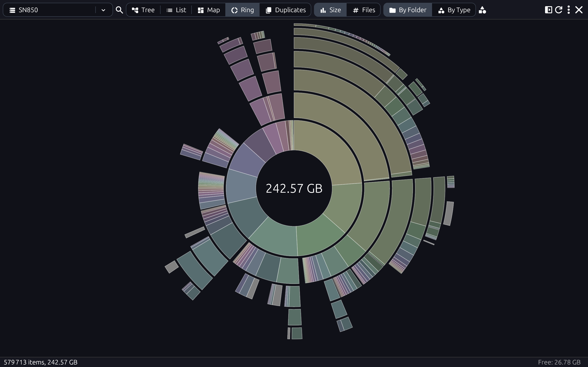Open the three-dot overflow menu
Image resolution: width=588 pixels, height=367 pixels.
pos(568,10)
